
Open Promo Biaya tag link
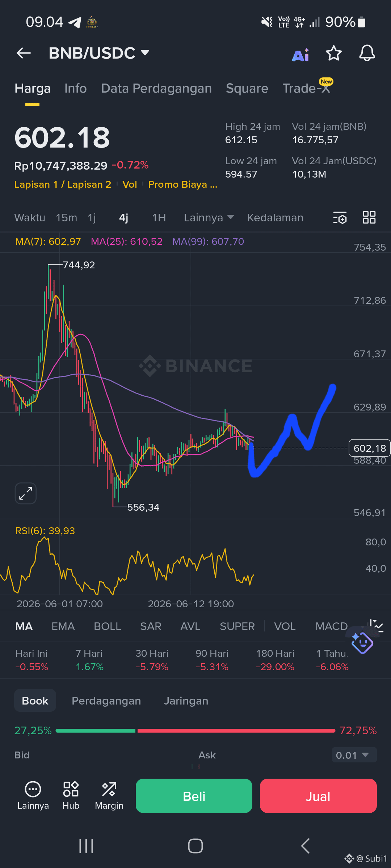[x=183, y=184]
